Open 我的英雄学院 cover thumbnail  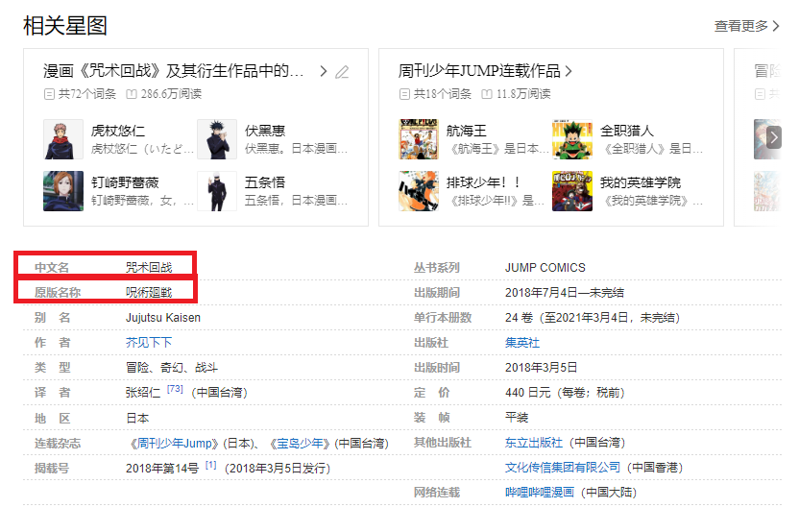point(572,190)
